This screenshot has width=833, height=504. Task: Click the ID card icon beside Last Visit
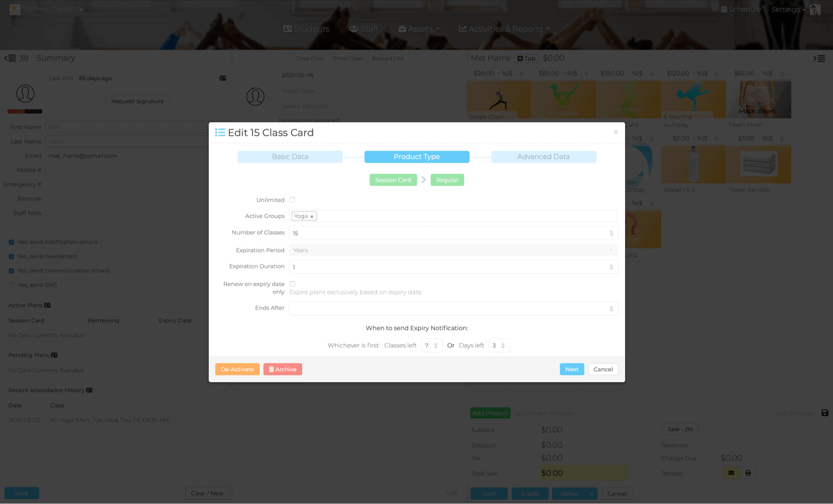point(223,78)
